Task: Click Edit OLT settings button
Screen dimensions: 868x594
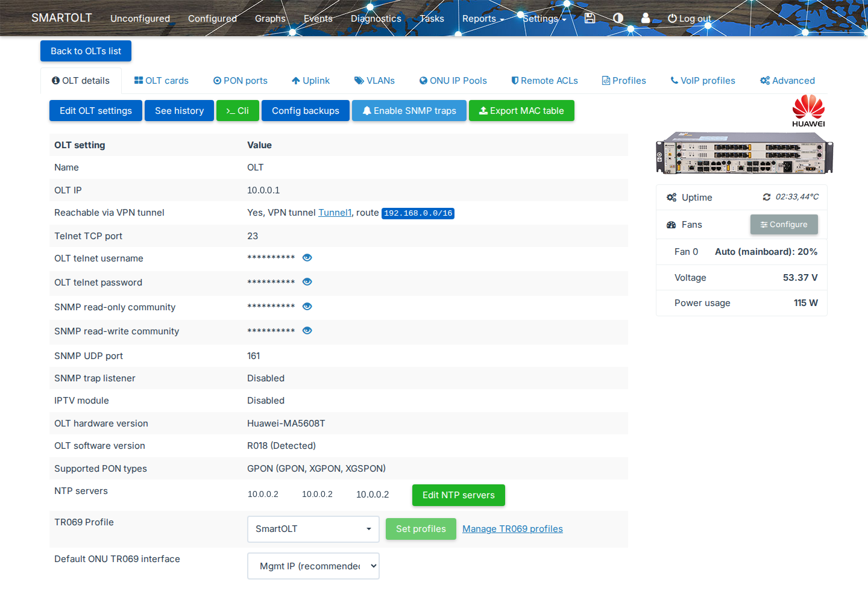Action: click(96, 111)
